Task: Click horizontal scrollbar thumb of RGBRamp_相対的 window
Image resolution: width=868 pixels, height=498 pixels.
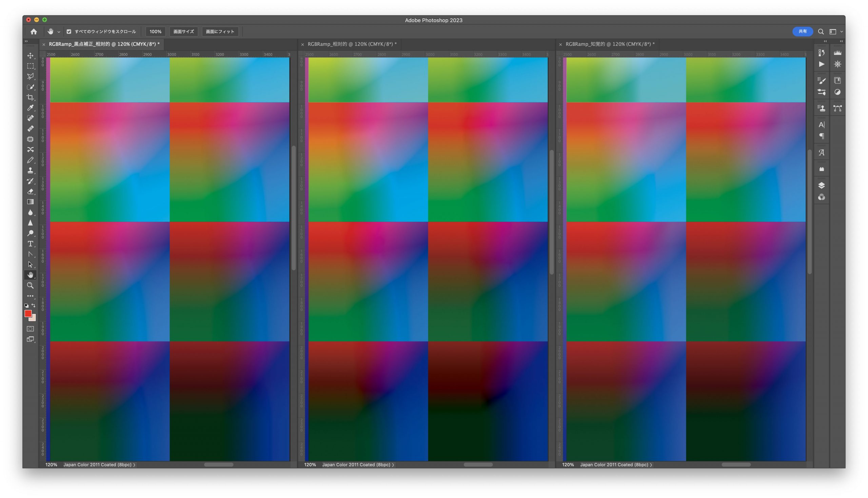Action: [478, 465]
